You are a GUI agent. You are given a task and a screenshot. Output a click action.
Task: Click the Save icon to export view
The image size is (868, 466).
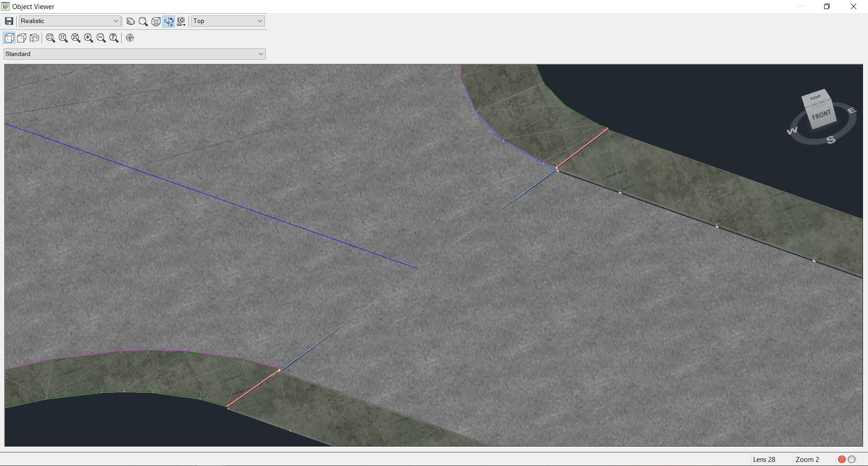point(9,21)
